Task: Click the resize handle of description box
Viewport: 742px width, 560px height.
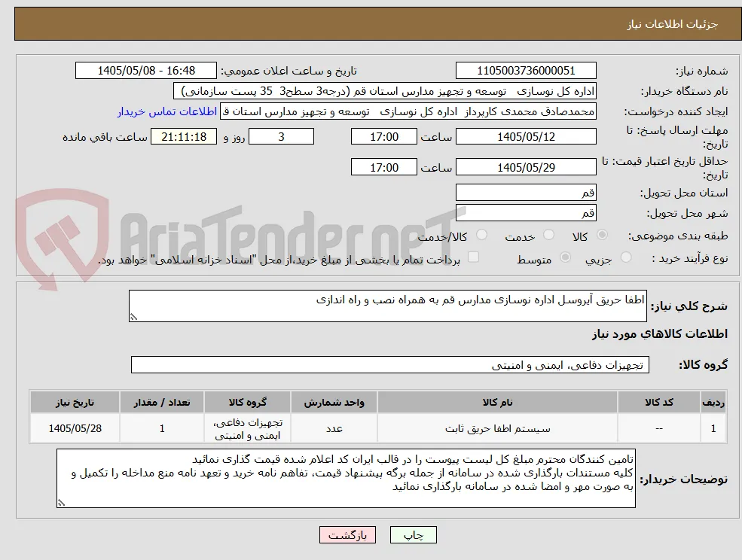Action: pos(133,318)
